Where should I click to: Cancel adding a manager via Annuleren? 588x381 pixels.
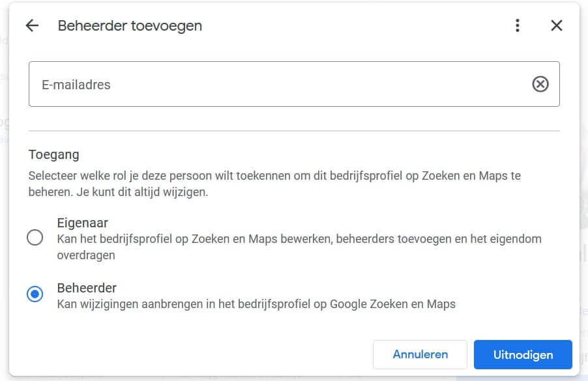[x=420, y=354]
